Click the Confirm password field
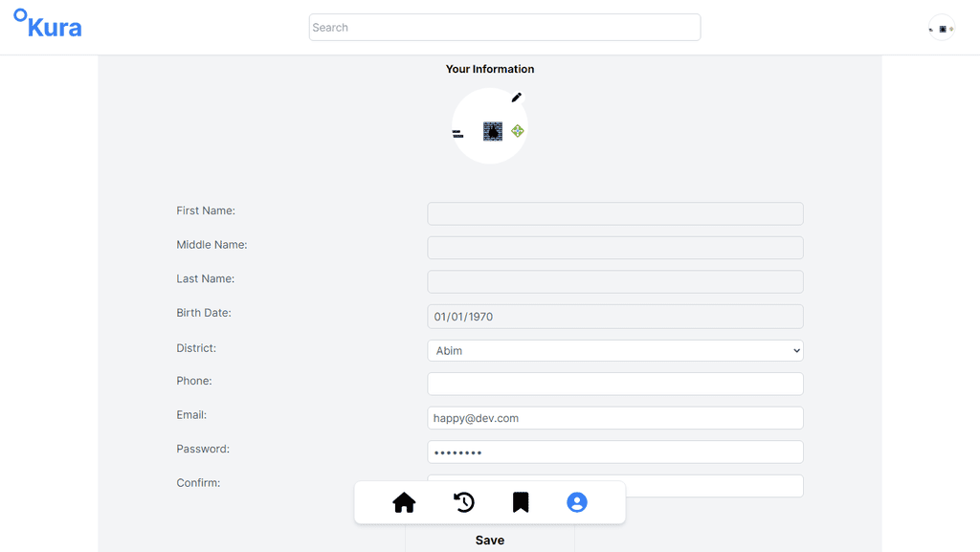Screen dimensions: 980x552 click(615, 486)
